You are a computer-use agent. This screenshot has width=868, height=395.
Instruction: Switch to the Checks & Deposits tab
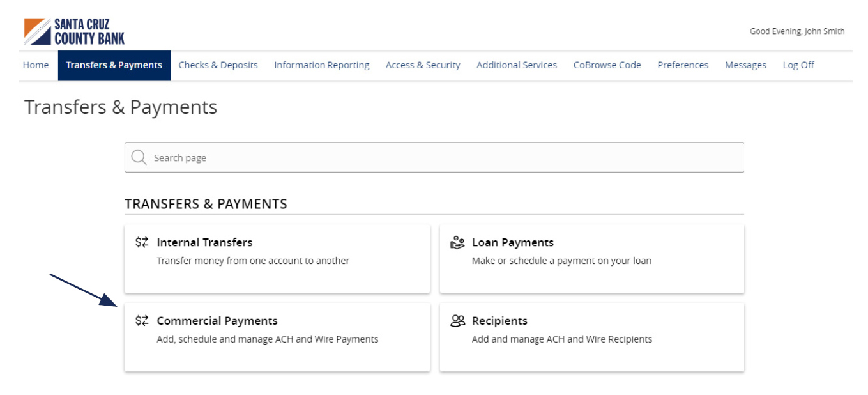coord(218,65)
